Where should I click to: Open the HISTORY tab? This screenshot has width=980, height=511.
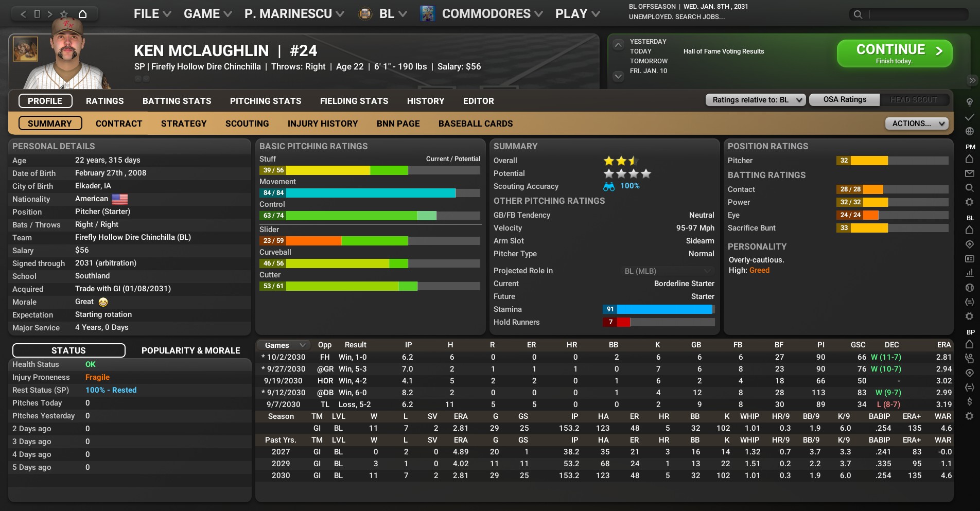click(x=426, y=101)
